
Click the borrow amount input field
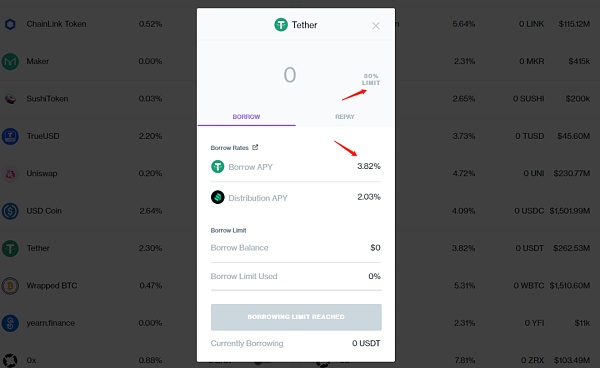[x=290, y=75]
